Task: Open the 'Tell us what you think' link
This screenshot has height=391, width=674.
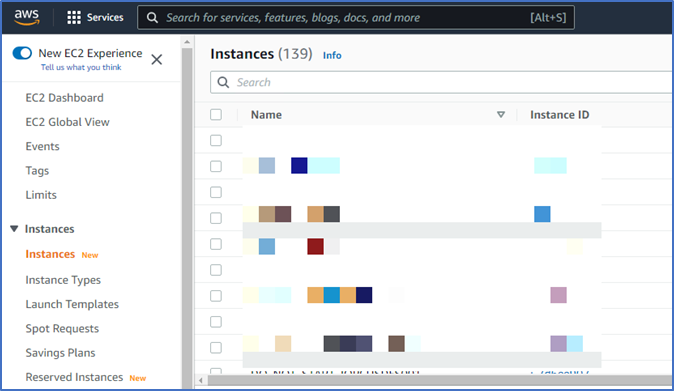Action: pos(81,67)
